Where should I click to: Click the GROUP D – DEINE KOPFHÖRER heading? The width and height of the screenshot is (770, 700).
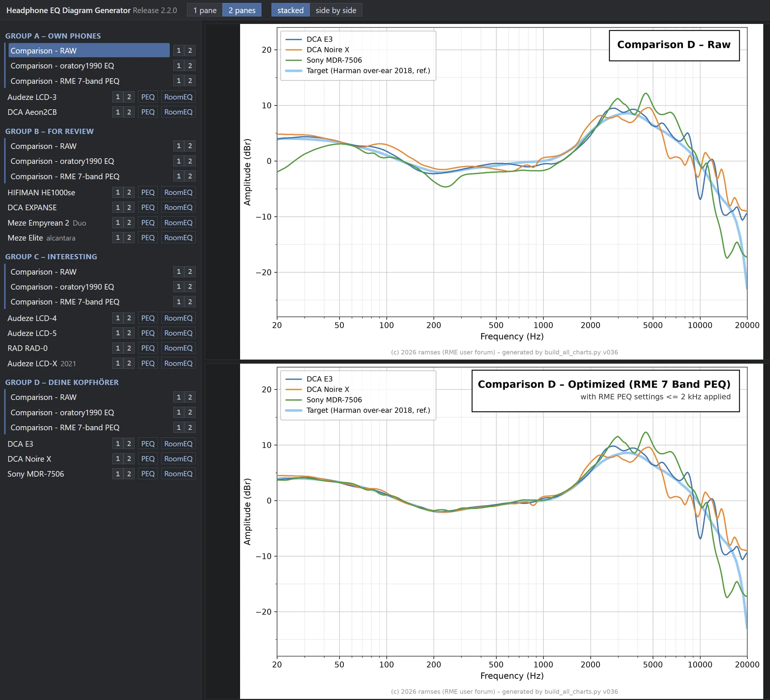click(62, 382)
